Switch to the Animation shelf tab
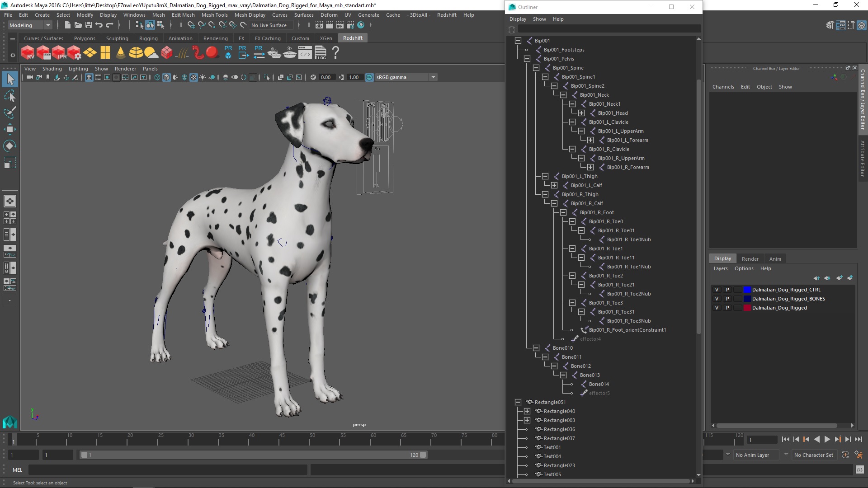868x488 pixels. coord(180,38)
